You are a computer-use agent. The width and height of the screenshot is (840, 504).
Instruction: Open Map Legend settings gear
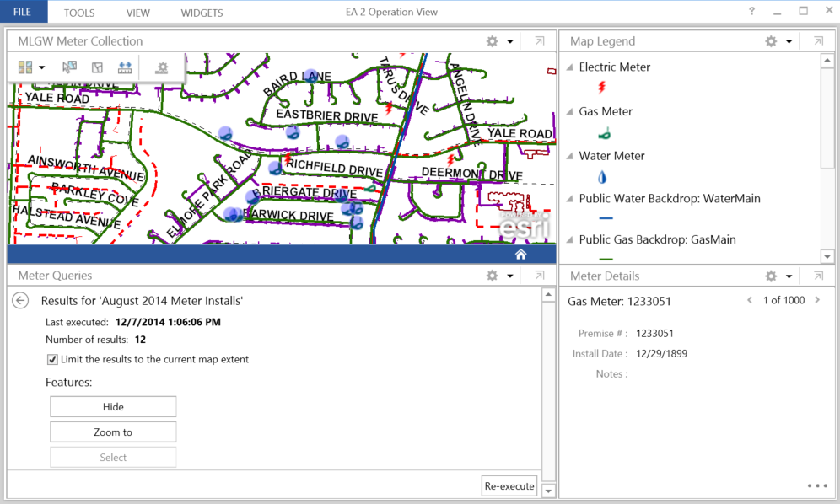click(x=771, y=41)
